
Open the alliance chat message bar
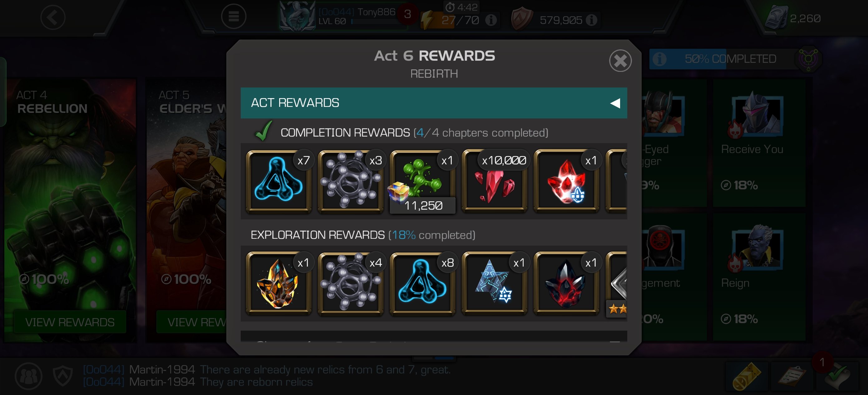[x=266, y=376]
